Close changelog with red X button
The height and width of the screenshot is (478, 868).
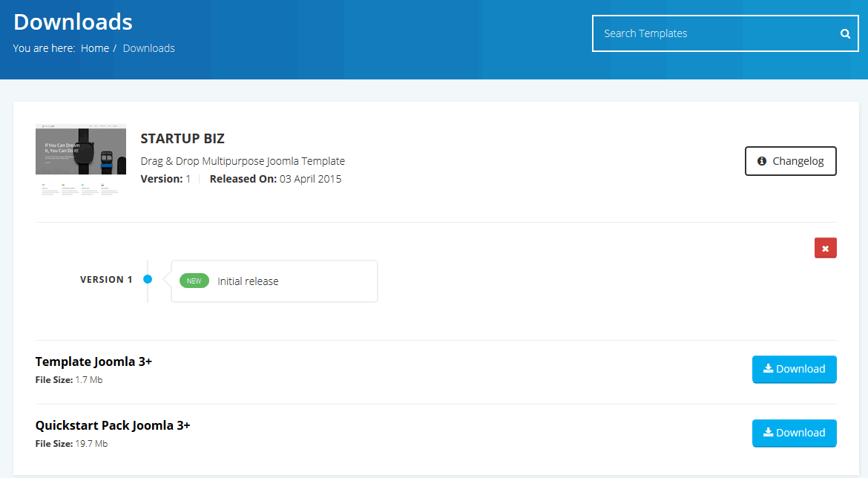[x=826, y=248]
